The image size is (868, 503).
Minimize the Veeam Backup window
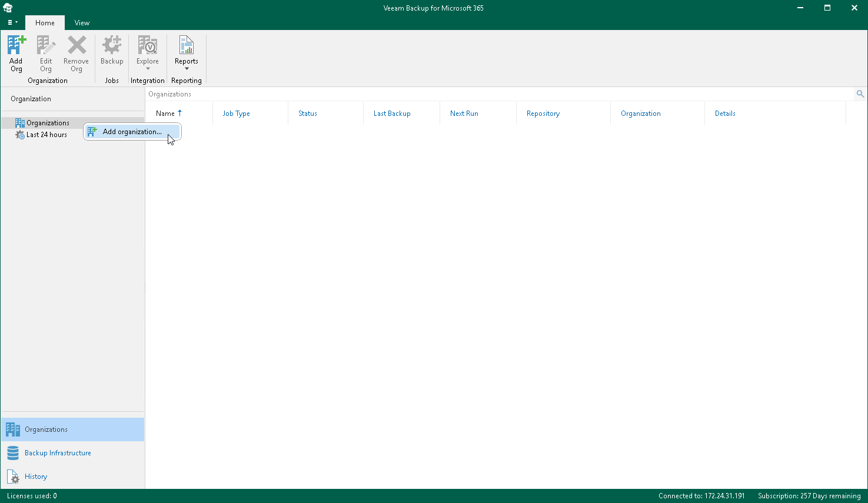click(x=800, y=8)
